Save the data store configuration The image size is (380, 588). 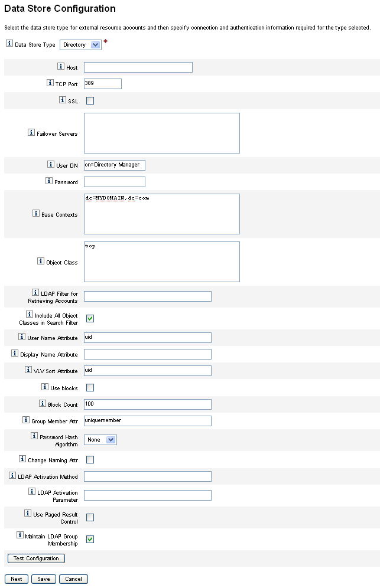(x=44, y=579)
